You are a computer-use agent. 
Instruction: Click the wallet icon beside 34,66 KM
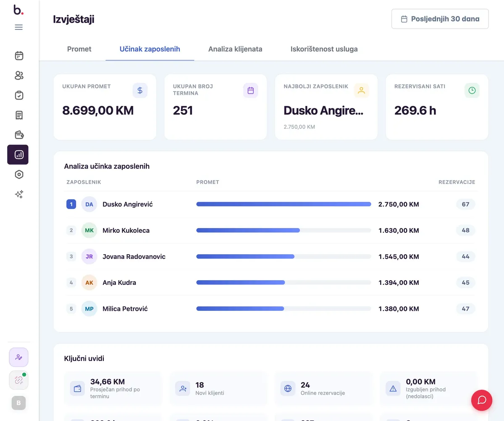(x=78, y=389)
